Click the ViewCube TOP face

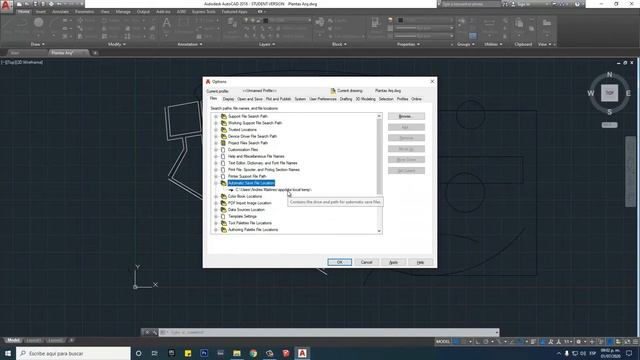(x=609, y=93)
